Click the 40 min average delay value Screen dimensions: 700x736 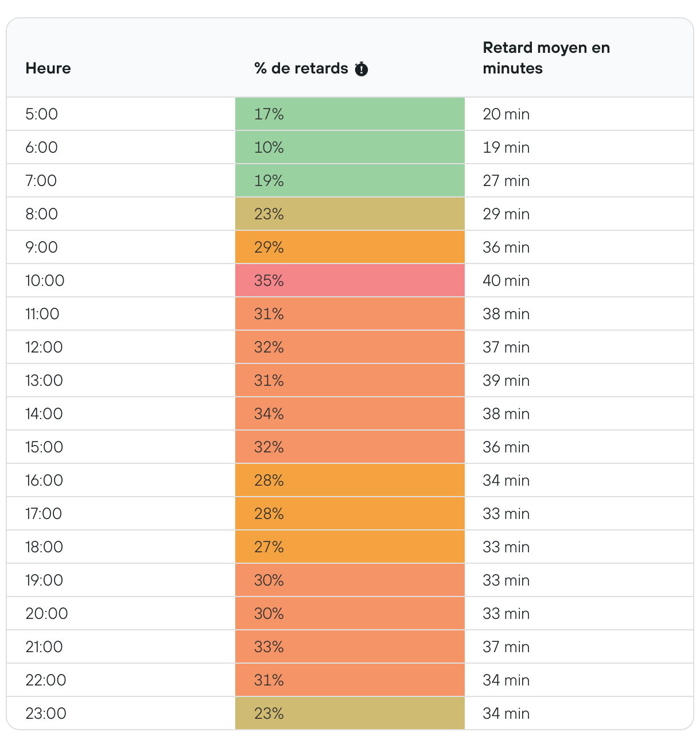tap(506, 281)
